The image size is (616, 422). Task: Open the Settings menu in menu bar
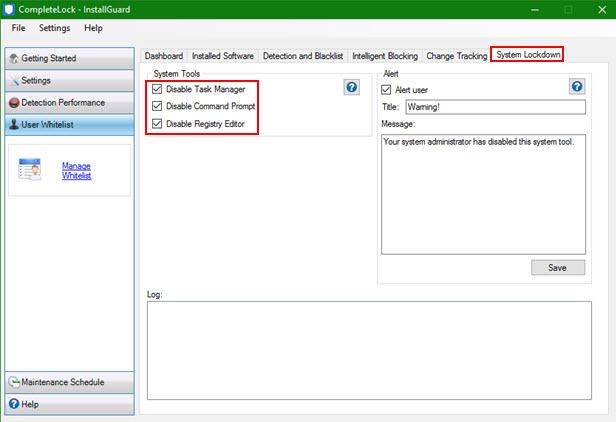pos(55,28)
